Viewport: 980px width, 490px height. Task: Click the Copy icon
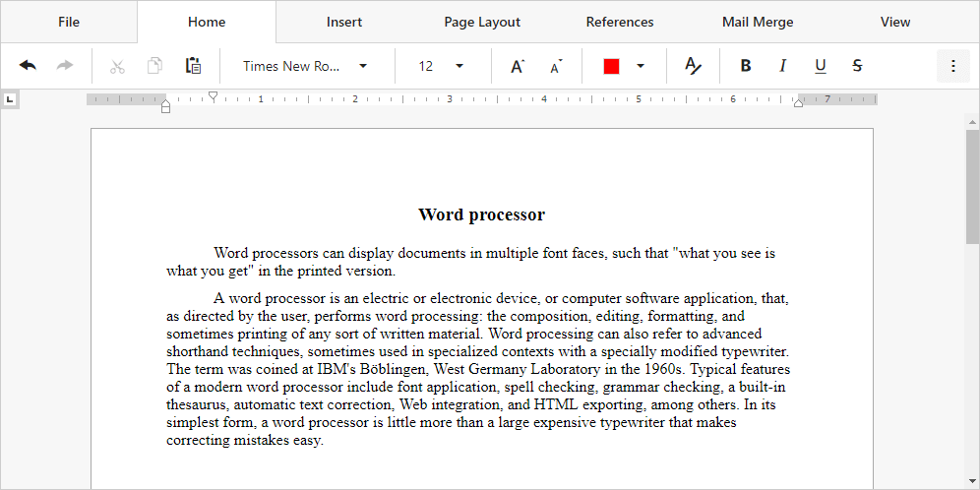(154, 66)
